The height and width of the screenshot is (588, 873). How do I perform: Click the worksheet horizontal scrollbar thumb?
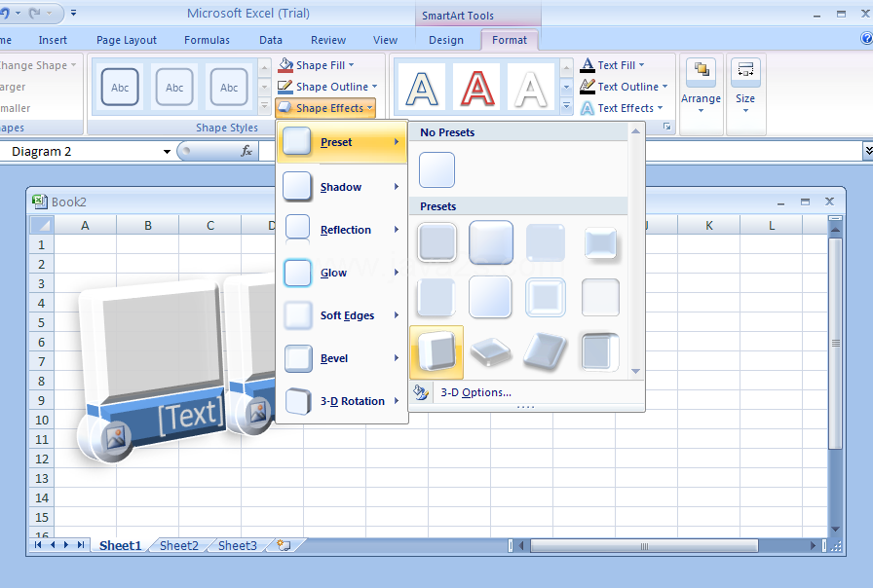[644, 546]
